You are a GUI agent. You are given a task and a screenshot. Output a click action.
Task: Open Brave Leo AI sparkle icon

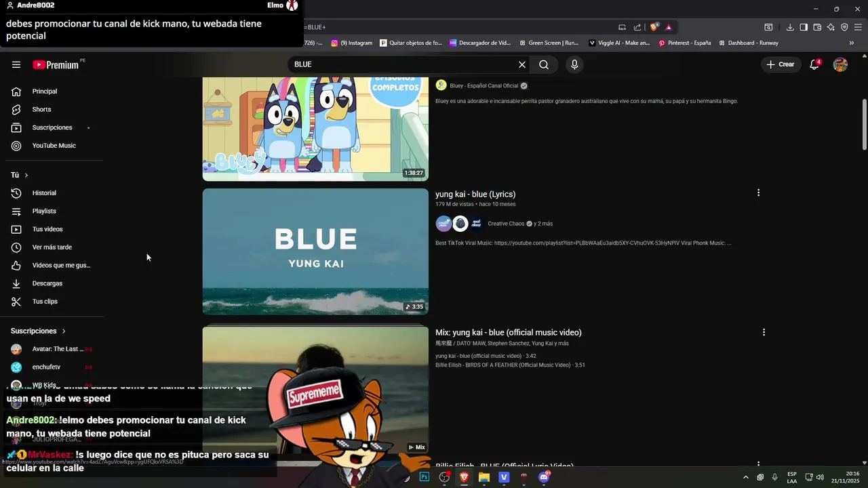point(831,27)
